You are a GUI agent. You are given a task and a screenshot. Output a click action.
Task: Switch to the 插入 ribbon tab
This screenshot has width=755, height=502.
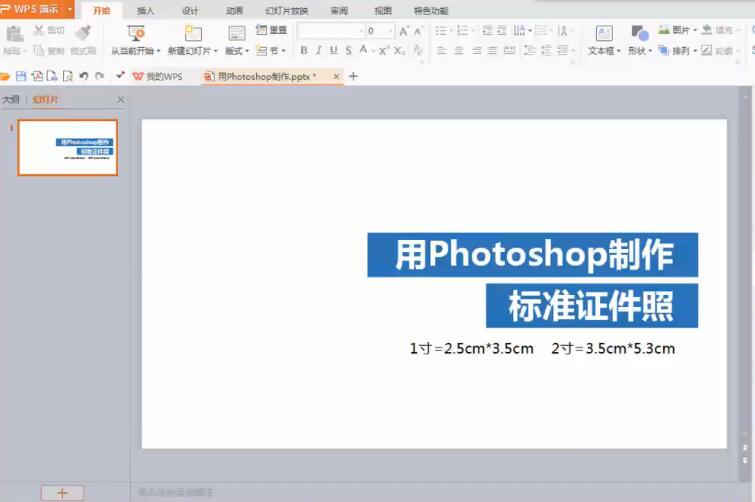click(145, 10)
